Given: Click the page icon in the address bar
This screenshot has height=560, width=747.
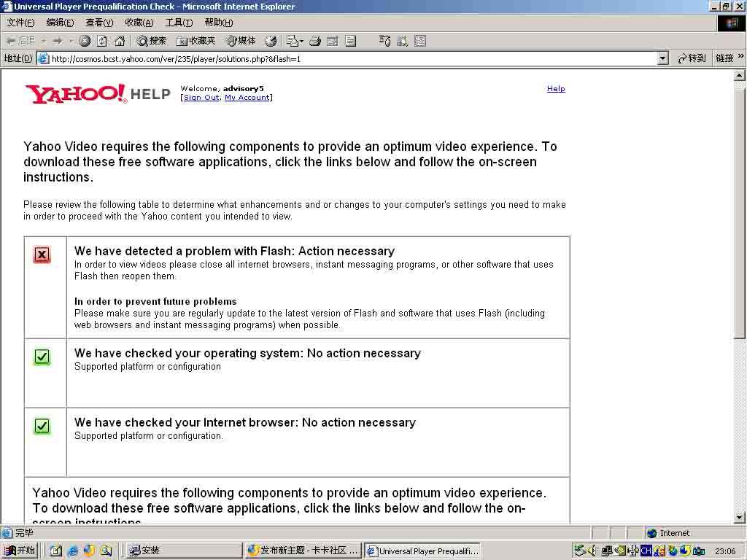Looking at the screenshot, I should pyautogui.click(x=43, y=58).
